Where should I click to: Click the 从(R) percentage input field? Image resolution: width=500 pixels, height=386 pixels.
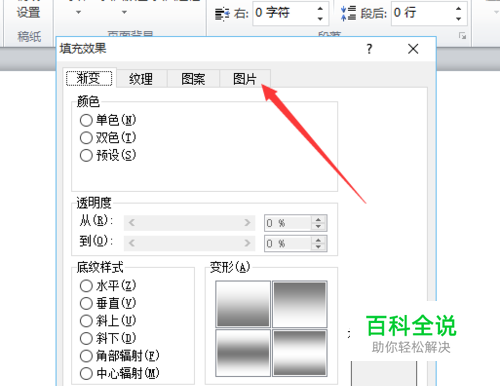(288, 223)
